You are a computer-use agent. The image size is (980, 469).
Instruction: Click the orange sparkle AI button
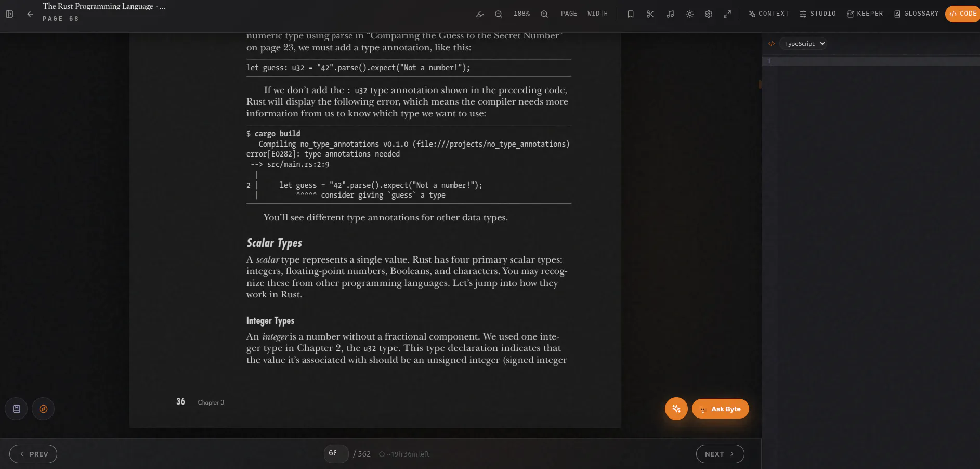(x=676, y=409)
